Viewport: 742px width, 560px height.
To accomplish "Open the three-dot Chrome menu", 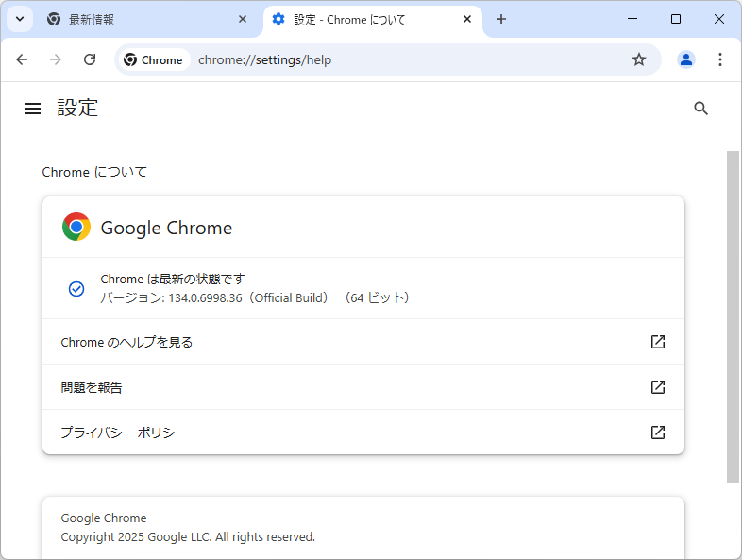I will [719, 59].
